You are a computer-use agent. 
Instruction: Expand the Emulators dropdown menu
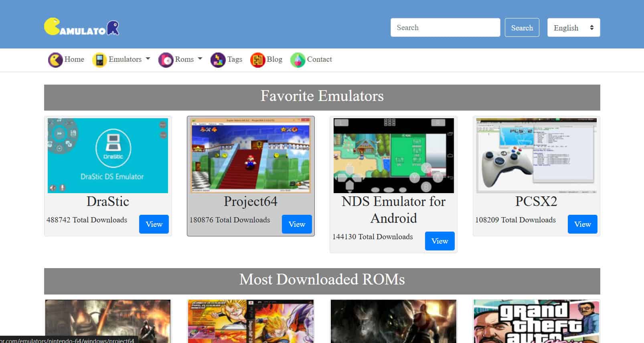click(x=129, y=59)
